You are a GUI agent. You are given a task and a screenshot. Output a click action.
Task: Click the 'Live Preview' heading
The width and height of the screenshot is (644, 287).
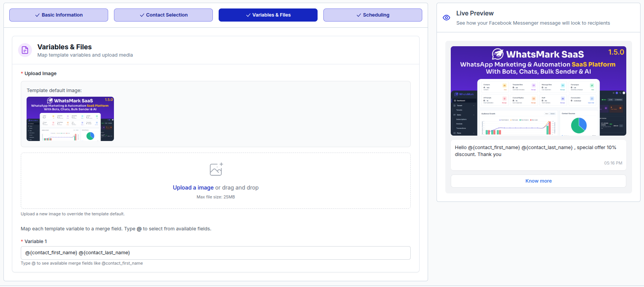(x=475, y=13)
